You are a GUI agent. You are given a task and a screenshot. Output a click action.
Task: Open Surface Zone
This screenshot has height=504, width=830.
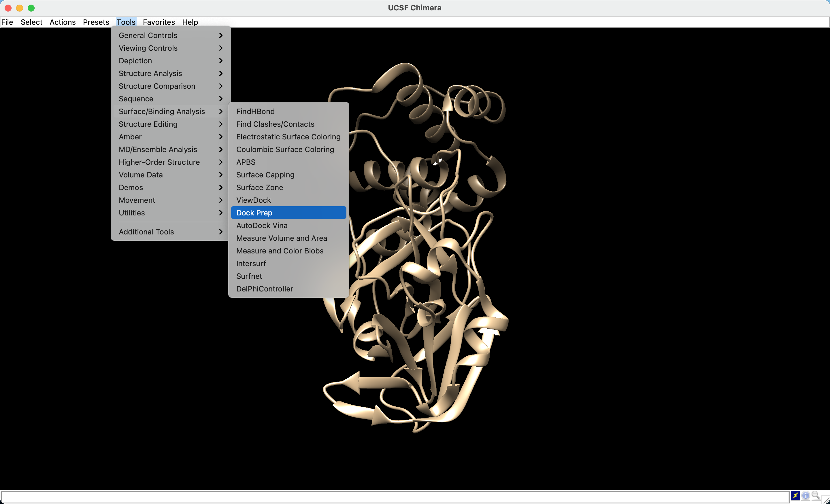coord(289,187)
